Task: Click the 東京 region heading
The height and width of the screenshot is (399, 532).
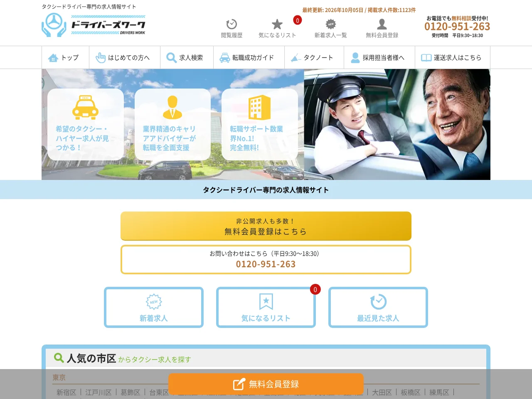Action: point(59,377)
